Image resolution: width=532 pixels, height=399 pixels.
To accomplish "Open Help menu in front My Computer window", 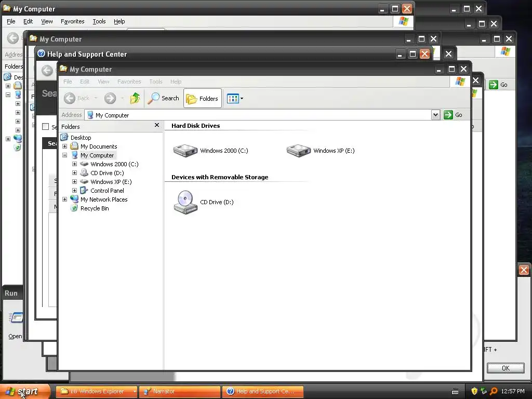I will pyautogui.click(x=176, y=82).
